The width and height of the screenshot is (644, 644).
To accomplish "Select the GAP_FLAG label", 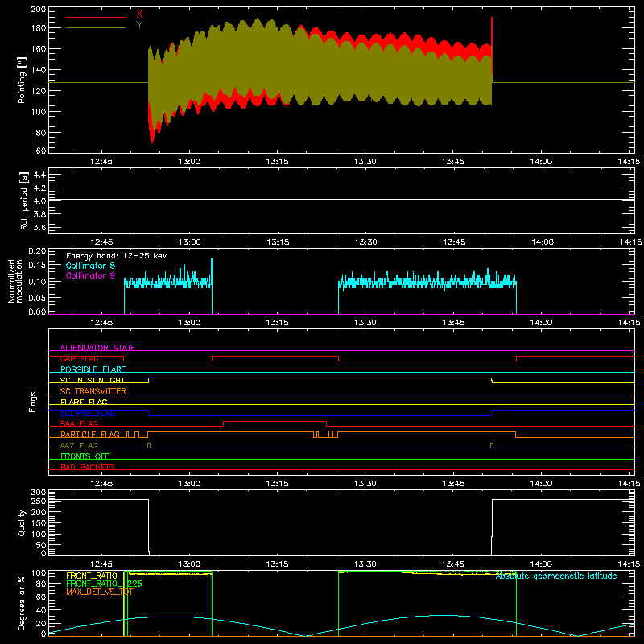I will click(79, 358).
